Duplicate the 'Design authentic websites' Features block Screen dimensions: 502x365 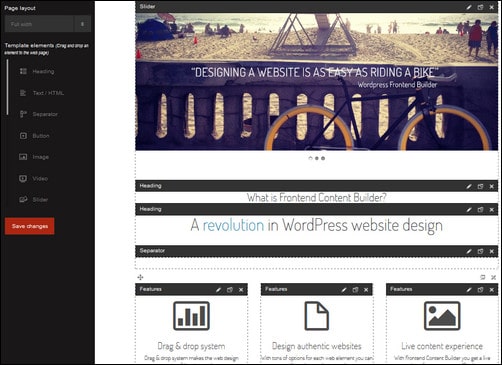point(355,290)
